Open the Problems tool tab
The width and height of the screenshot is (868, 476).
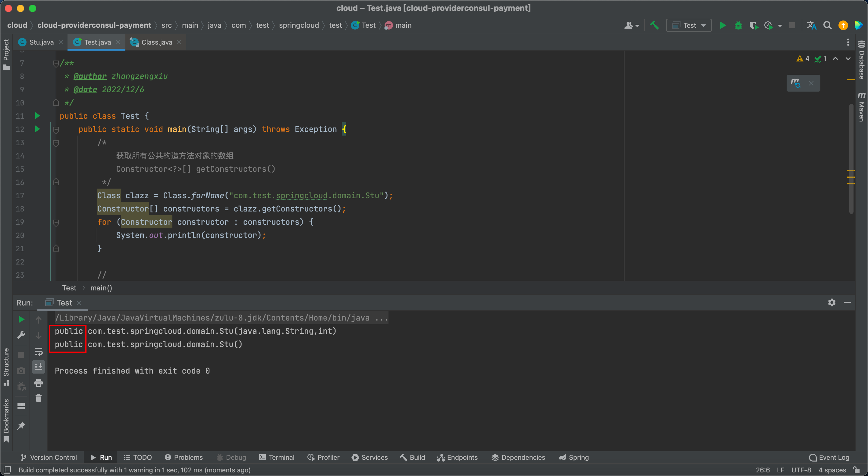pos(184,457)
